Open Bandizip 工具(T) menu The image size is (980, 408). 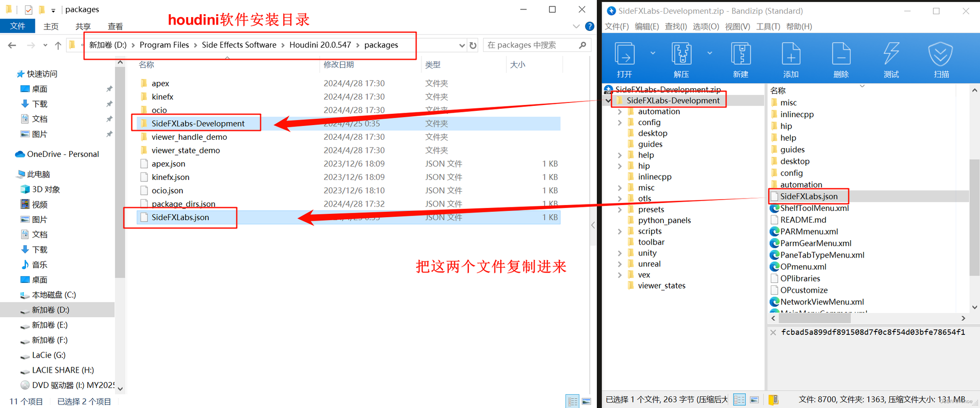pyautogui.click(x=768, y=26)
